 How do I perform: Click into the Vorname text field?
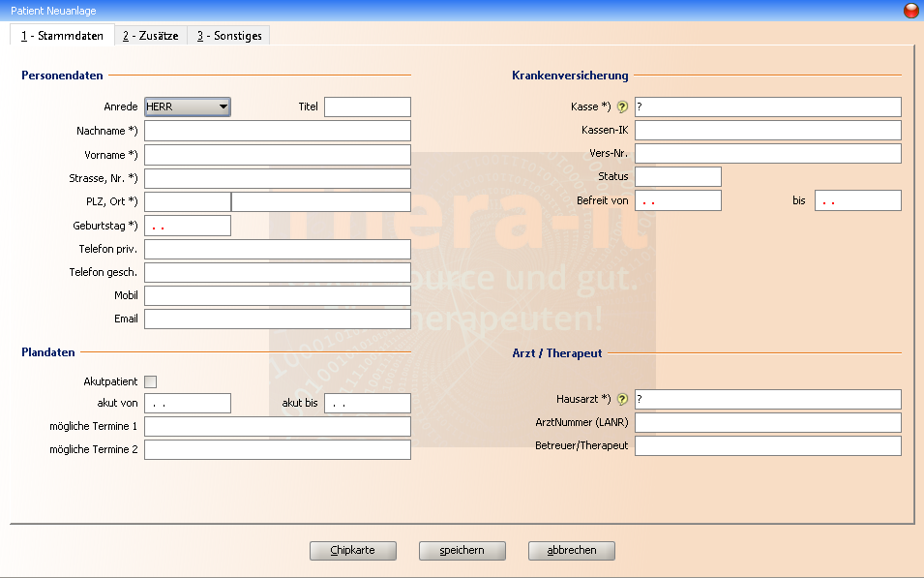[x=277, y=155]
